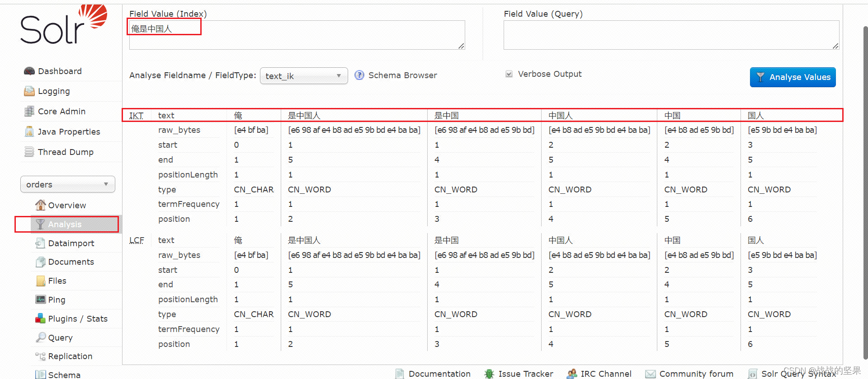Open the Community forum footer link
868x379 pixels.
coord(696,374)
